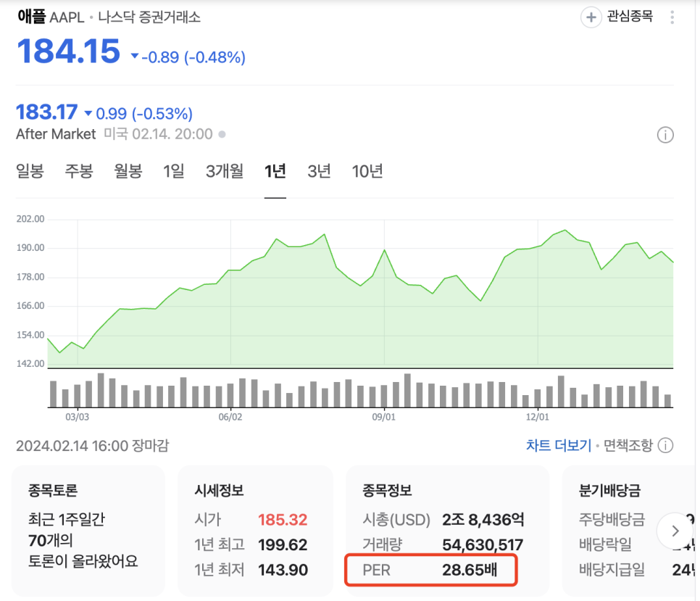Select the 3개월 chart range
This screenshot has width=700, height=601.
pyautogui.click(x=225, y=171)
